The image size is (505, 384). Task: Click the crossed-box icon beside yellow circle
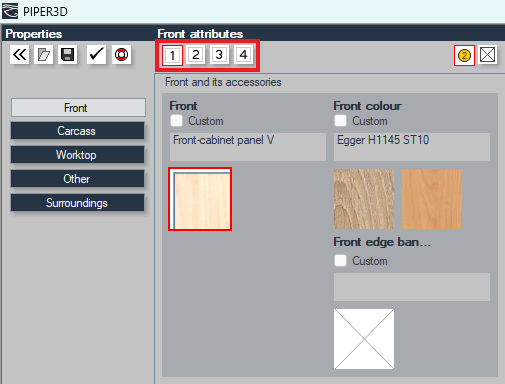coord(487,55)
